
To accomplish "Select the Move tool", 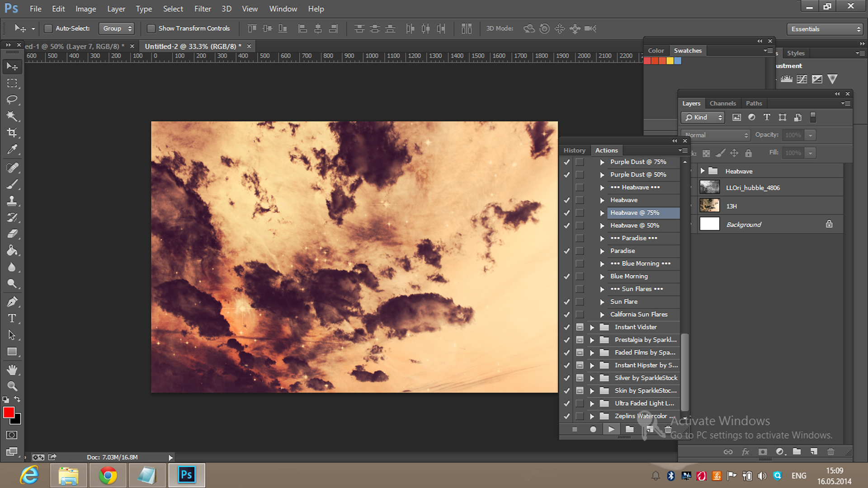I will pos(12,67).
